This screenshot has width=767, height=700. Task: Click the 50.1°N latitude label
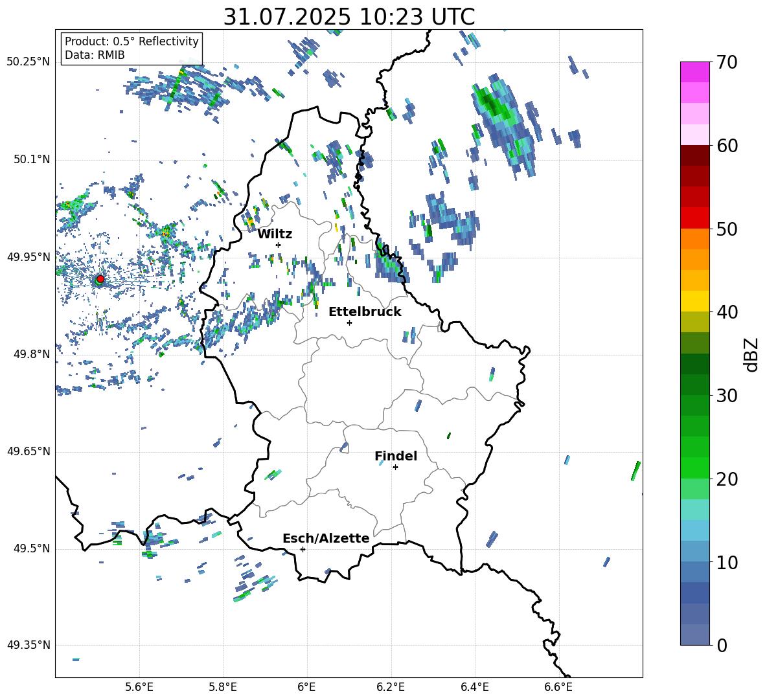click(31, 160)
